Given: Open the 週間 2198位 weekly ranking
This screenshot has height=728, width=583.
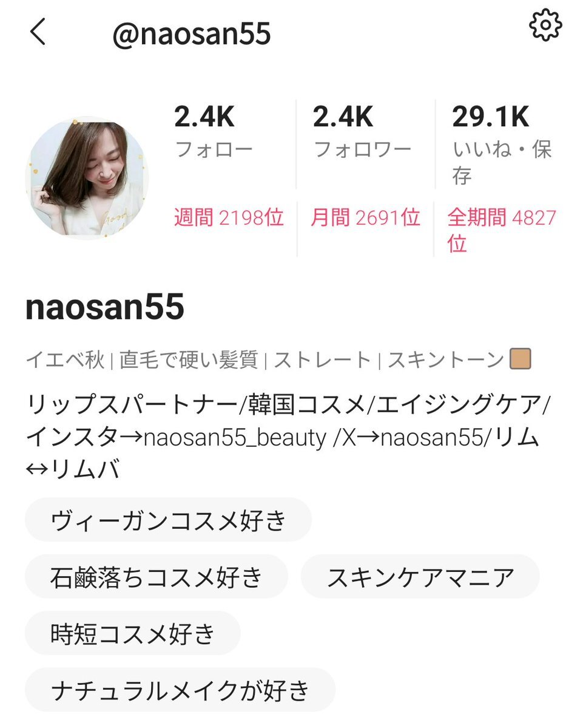Looking at the screenshot, I should click(x=229, y=217).
